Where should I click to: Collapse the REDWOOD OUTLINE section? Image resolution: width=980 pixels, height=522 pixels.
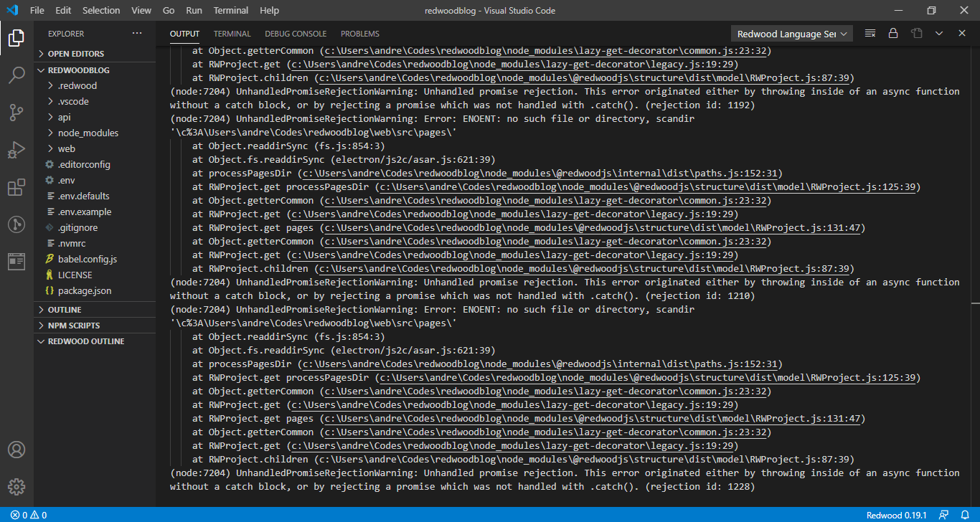tap(95, 341)
